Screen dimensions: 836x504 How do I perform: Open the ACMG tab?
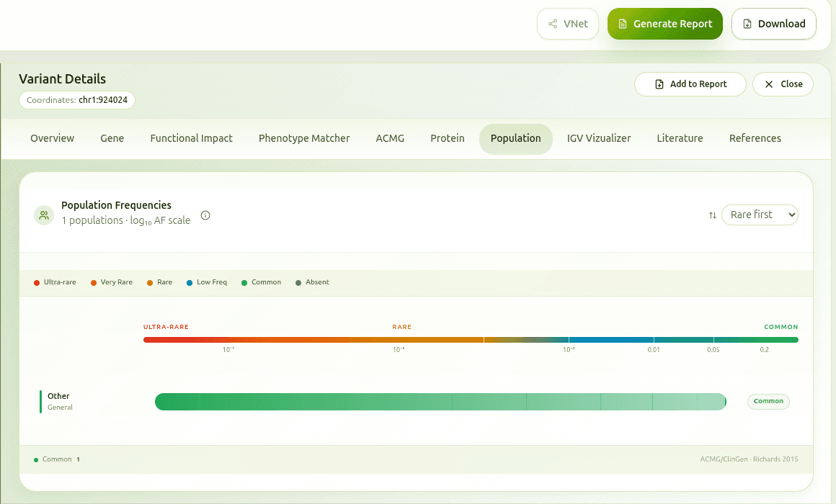pyautogui.click(x=390, y=138)
